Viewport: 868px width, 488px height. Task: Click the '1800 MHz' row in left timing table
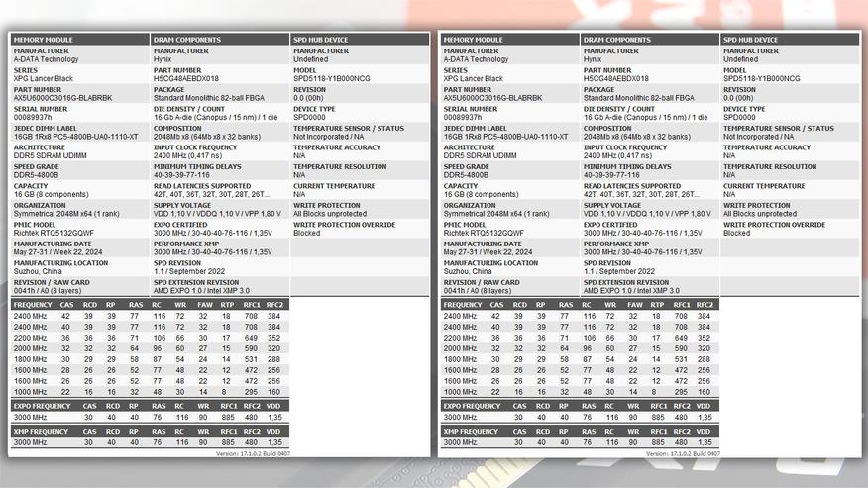150,359
